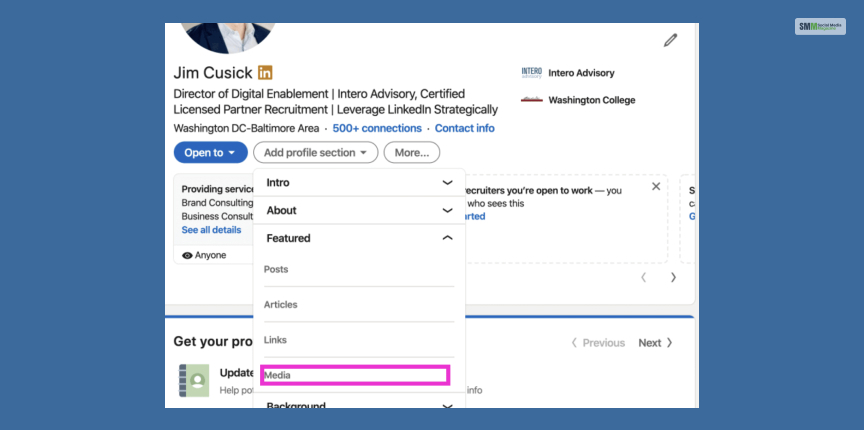Click the Previous link in profile tips

pyautogui.click(x=597, y=343)
